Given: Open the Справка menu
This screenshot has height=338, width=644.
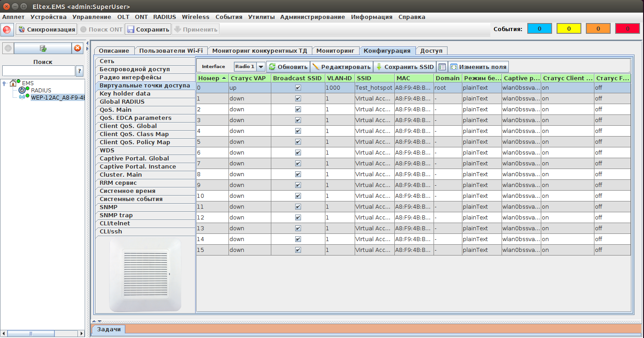Looking at the screenshot, I should [x=412, y=17].
